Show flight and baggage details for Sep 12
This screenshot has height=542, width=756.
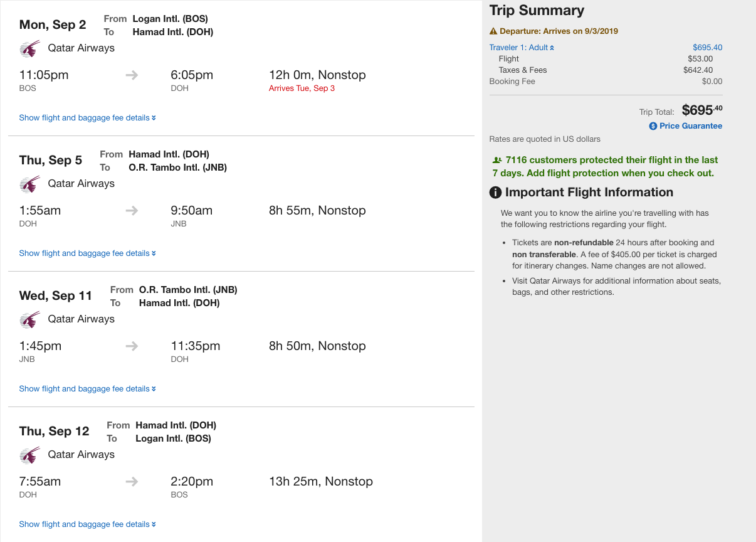pos(87,524)
